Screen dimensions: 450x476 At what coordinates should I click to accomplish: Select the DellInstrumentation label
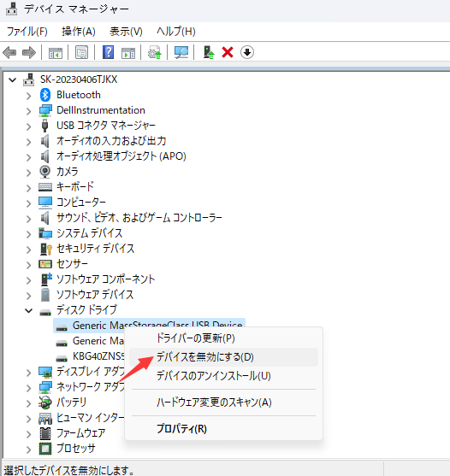tap(101, 110)
